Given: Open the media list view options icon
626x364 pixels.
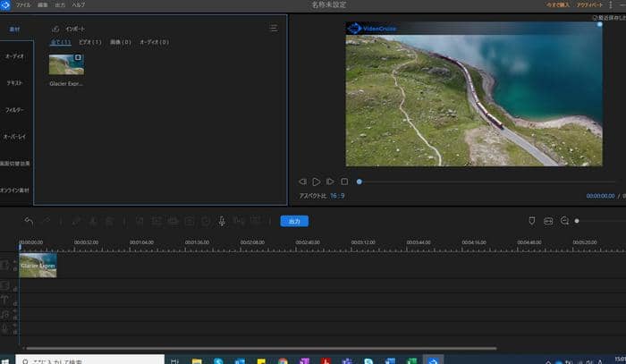Looking at the screenshot, I should tap(273, 28).
